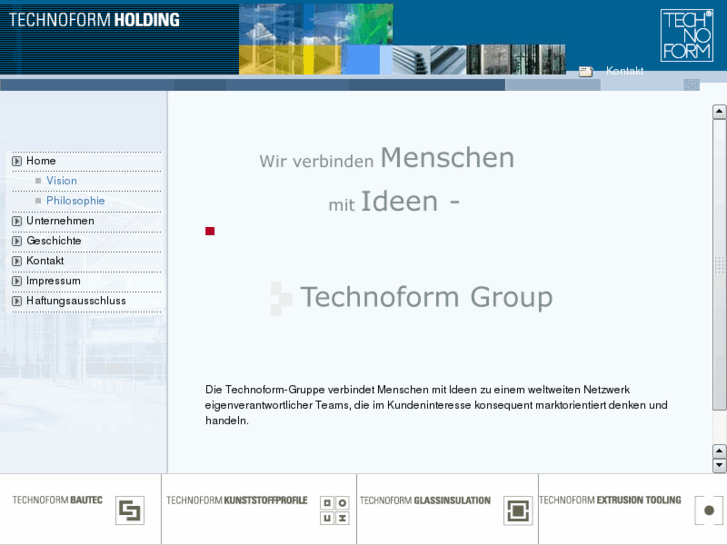
Task: Open the Kontakt link in the header
Action: pos(625,71)
